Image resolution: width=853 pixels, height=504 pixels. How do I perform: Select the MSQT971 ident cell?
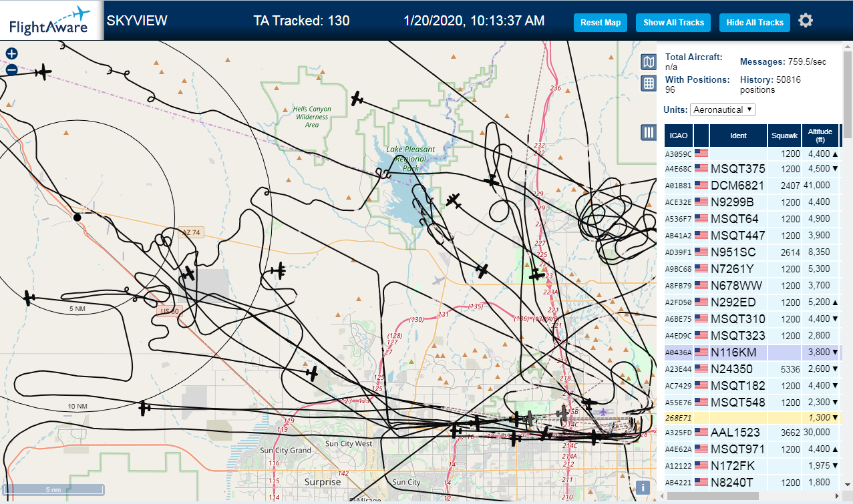738,449
